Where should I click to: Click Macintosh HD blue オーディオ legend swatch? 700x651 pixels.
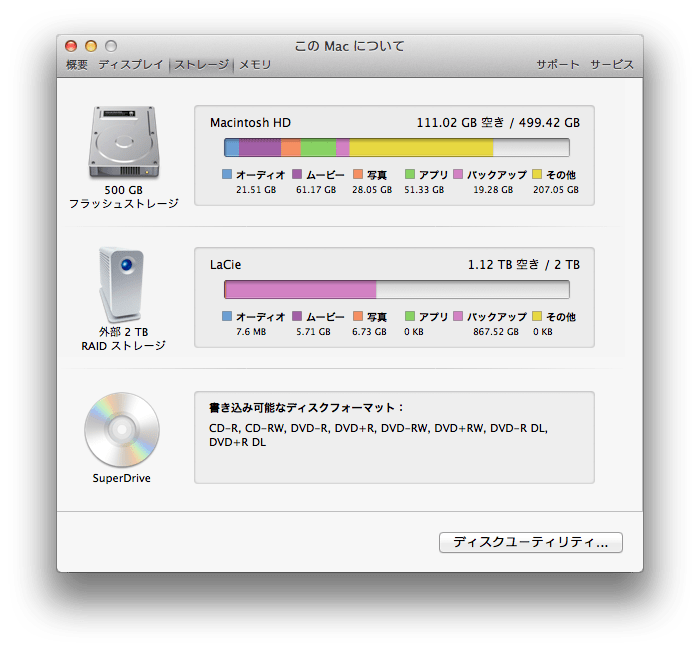(x=227, y=174)
